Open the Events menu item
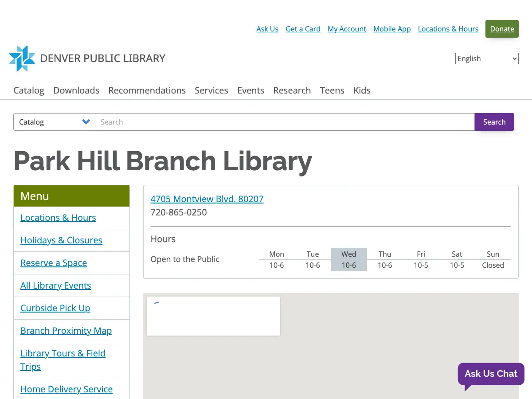The width and height of the screenshot is (532, 399). (250, 90)
